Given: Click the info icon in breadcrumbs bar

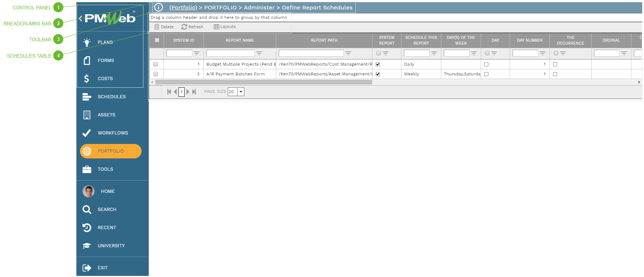Looking at the screenshot, I should (159, 7).
